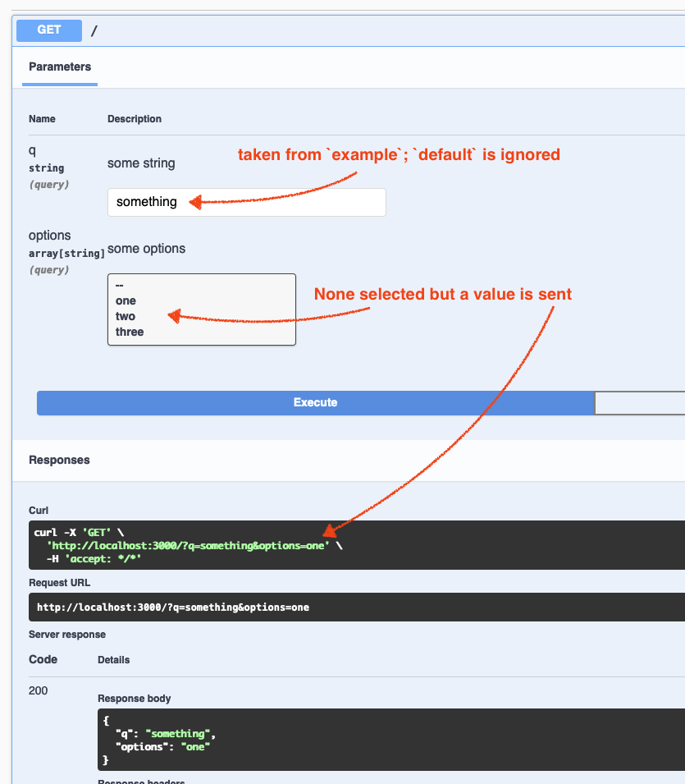The image size is (685, 784).
Task: Click the route path '/' next to GET
Action: (x=96, y=30)
